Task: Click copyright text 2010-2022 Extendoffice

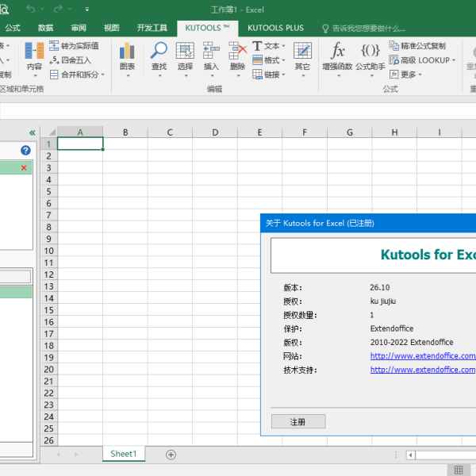Action: click(x=412, y=342)
